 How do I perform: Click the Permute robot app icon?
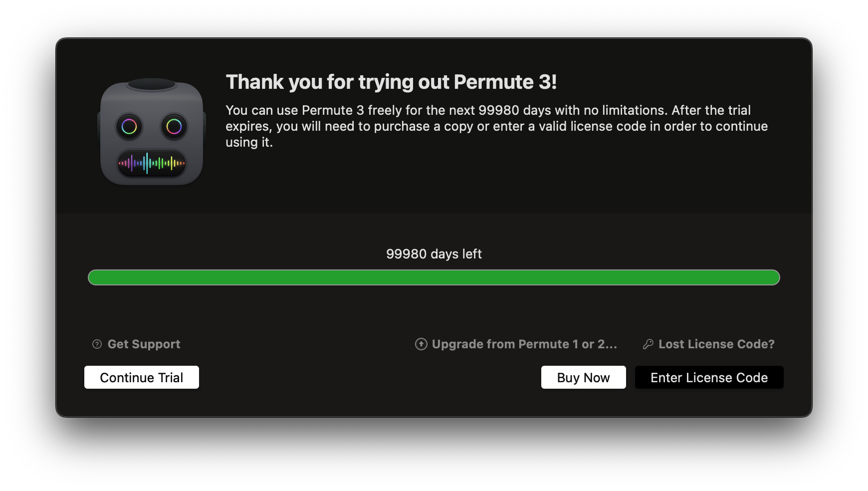coord(152,132)
